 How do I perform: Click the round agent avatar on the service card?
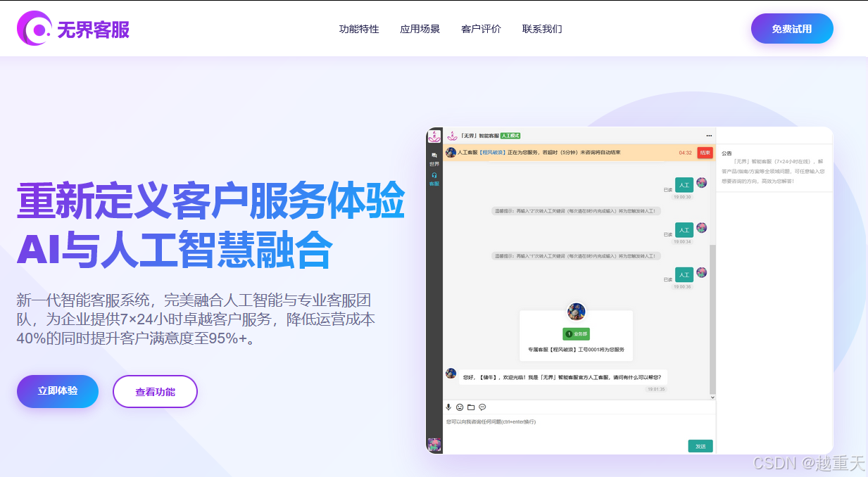577,312
